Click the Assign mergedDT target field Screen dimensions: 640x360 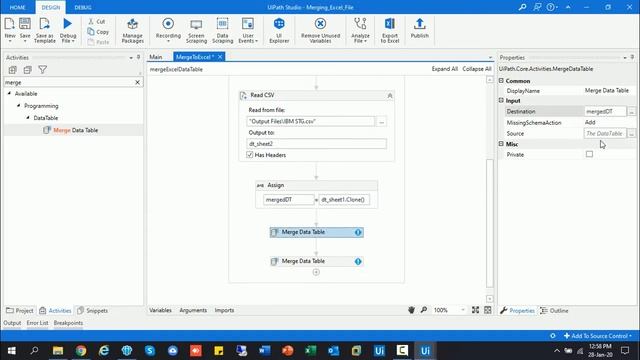289,200
